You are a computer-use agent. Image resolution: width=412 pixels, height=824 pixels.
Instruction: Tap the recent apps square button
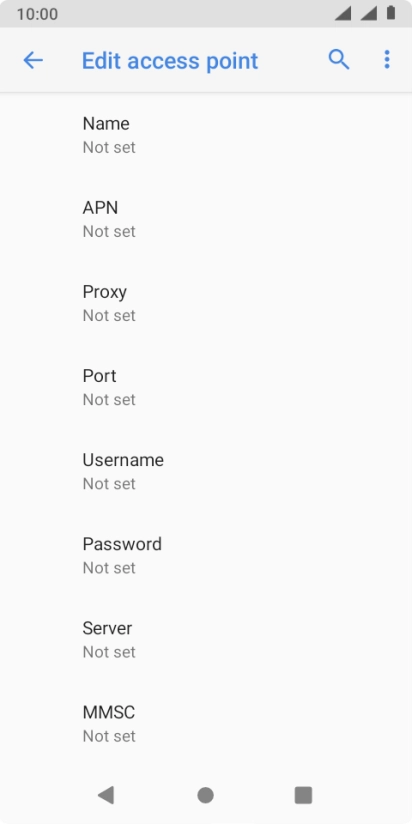(x=303, y=795)
